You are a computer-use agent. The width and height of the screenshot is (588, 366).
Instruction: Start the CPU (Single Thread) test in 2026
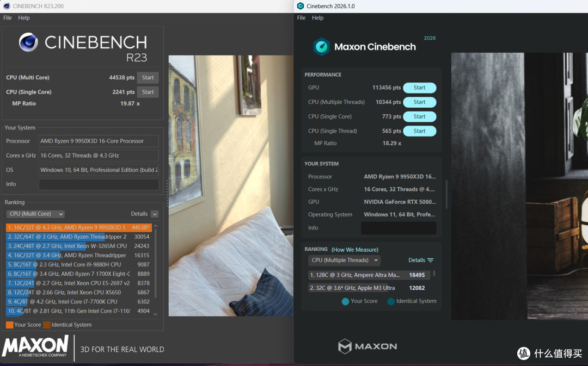pyautogui.click(x=419, y=131)
